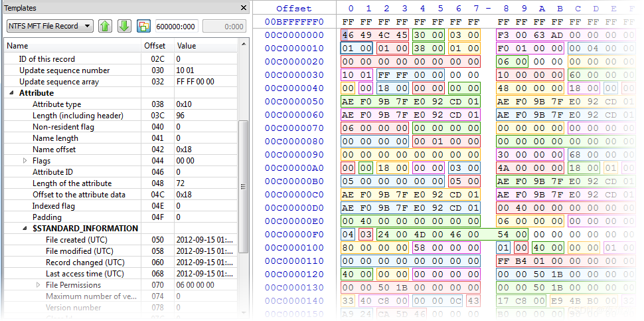644x321 pixels.
Task: Click F3 00 63 AD bytes in row 00C0000000
Action: click(x=530, y=35)
